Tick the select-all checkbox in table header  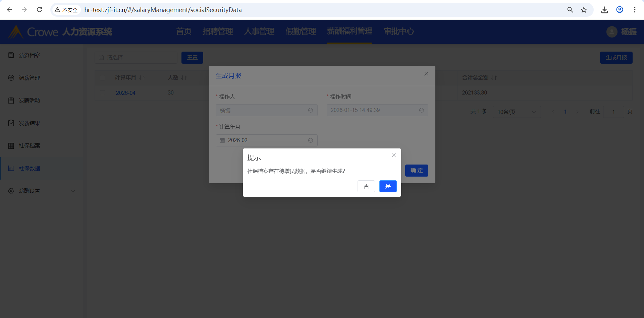[x=103, y=78]
